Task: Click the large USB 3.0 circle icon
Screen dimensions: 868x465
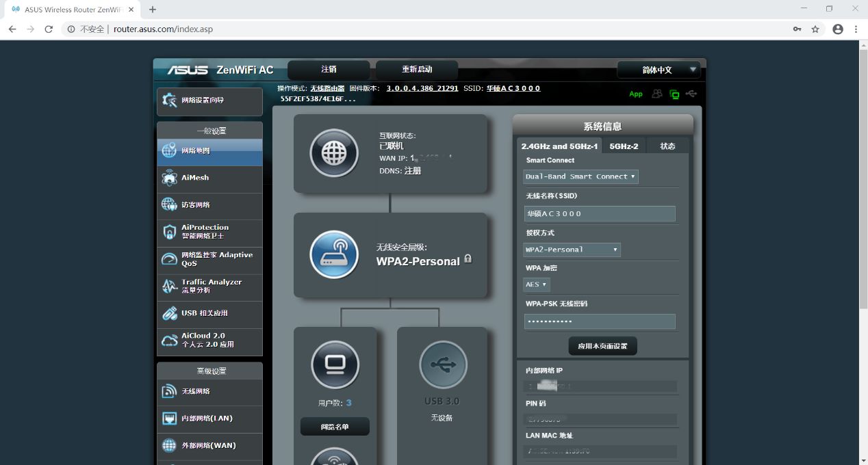Action: click(442, 365)
